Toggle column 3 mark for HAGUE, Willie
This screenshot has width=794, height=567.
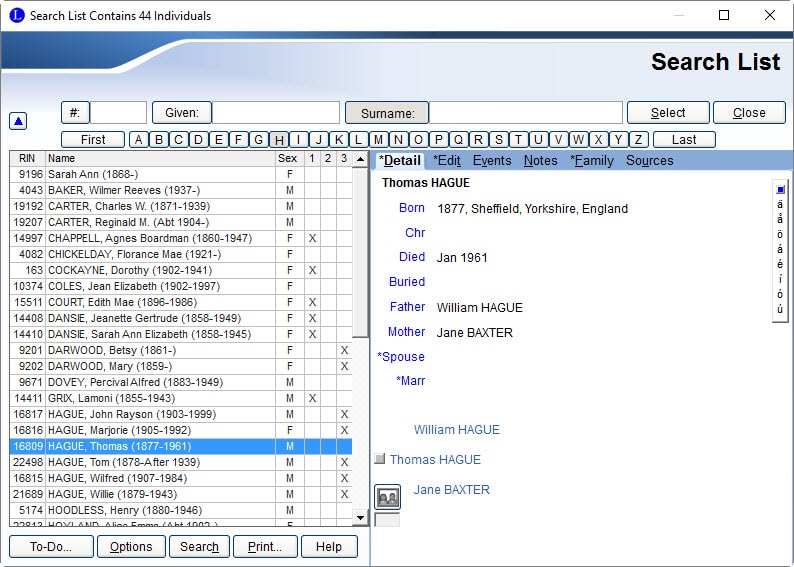point(344,494)
